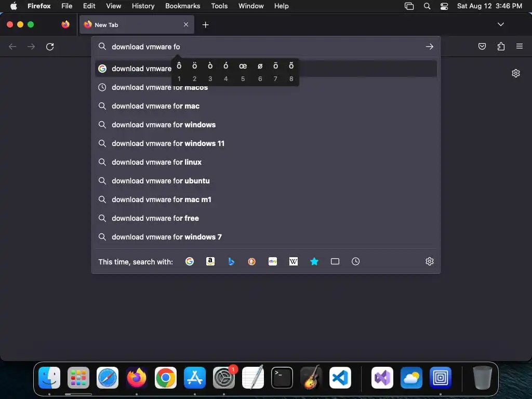The image size is (532, 399).
Task: Open the Pocket save button
Action: (482, 46)
